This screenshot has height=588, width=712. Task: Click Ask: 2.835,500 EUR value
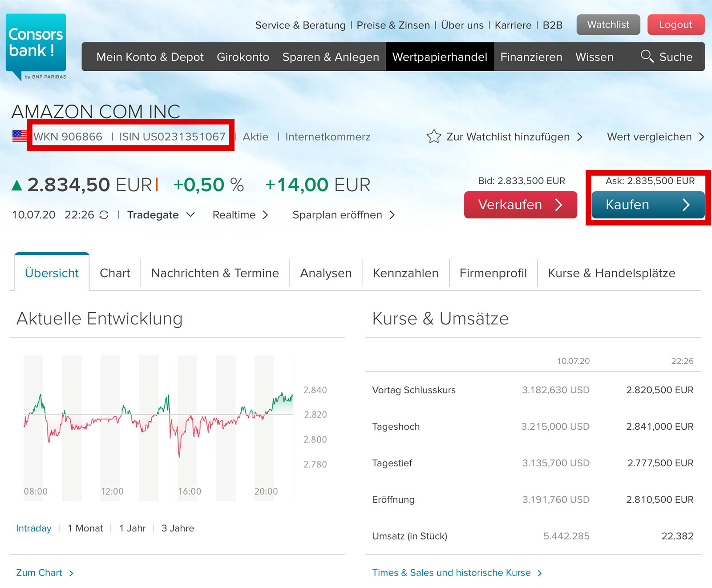[x=650, y=181]
